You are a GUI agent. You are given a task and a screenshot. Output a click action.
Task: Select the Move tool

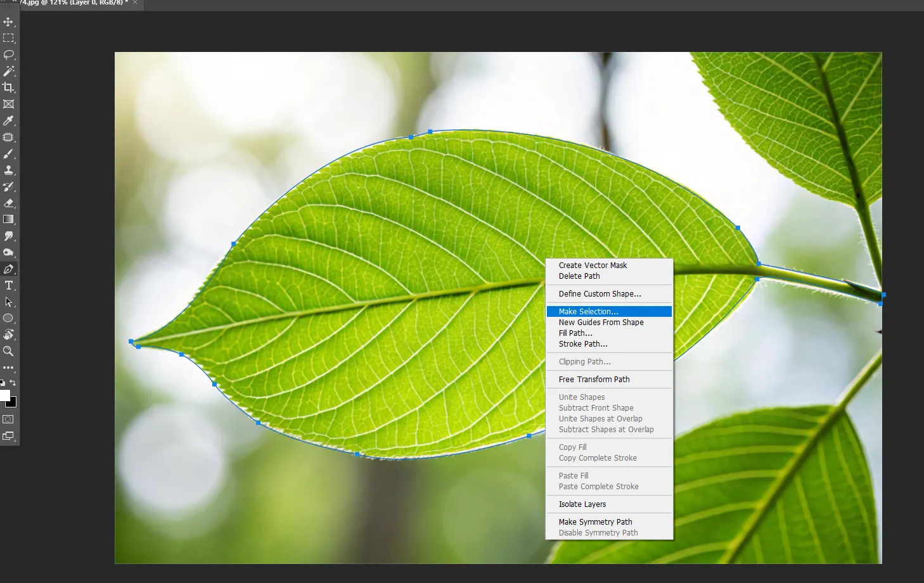(x=8, y=22)
